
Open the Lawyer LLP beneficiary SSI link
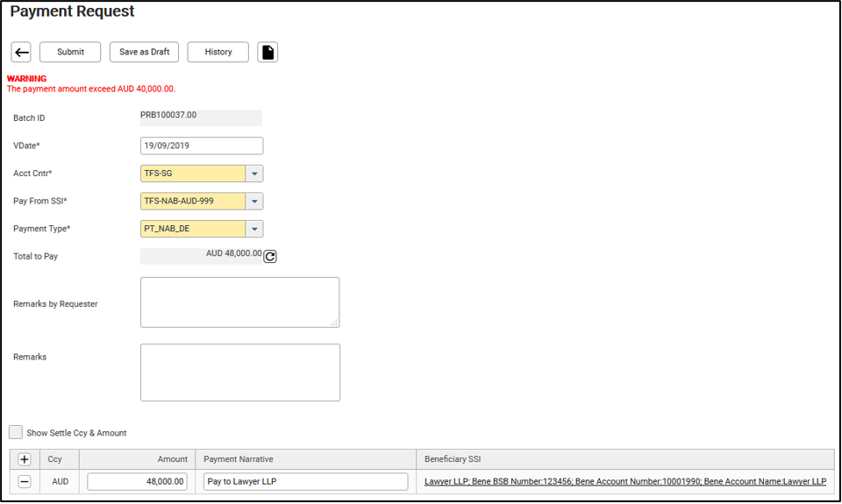624,482
